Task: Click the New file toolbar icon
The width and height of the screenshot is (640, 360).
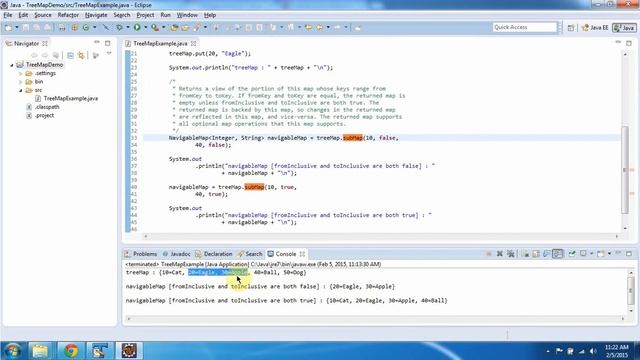Action: [x=8, y=27]
